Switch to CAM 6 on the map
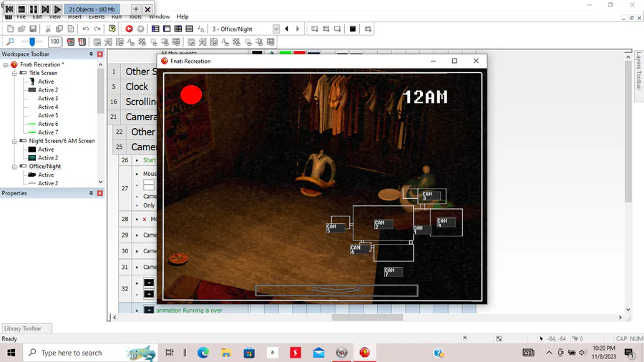Screen dimensions: 644x362 tap(360, 249)
